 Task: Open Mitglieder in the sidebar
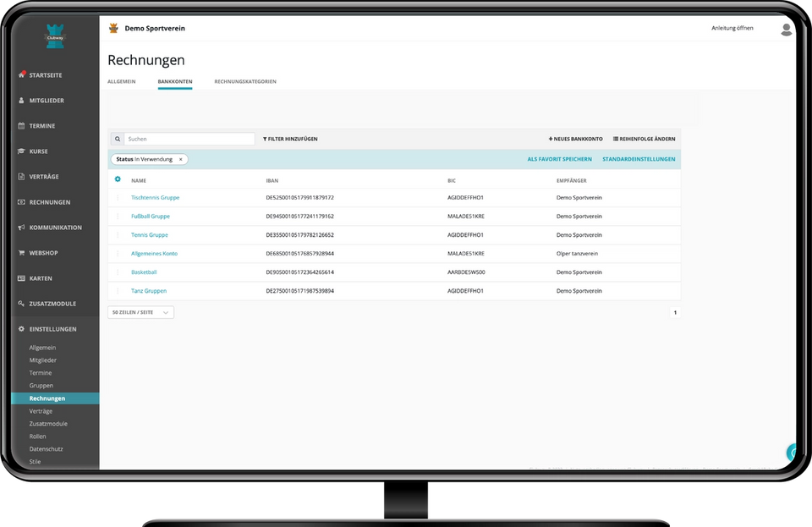(47, 101)
